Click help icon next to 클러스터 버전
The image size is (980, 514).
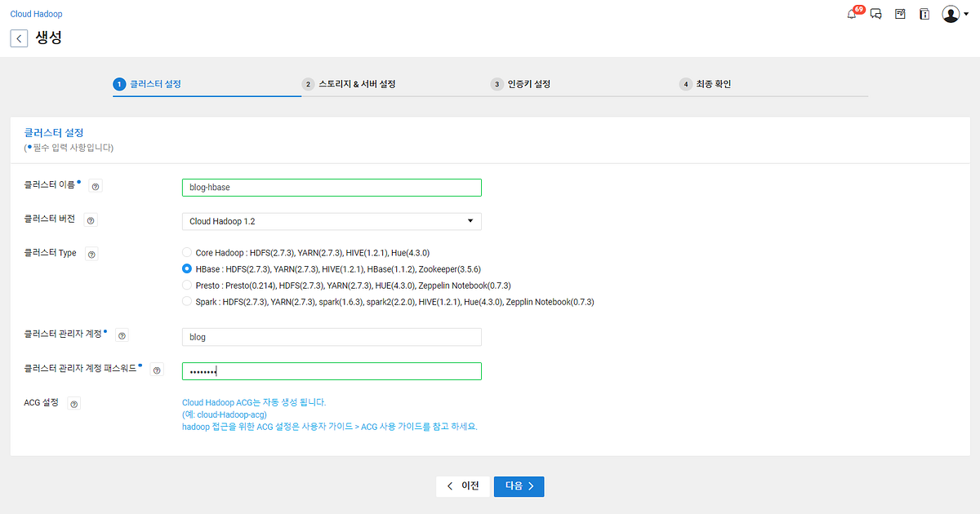click(91, 219)
